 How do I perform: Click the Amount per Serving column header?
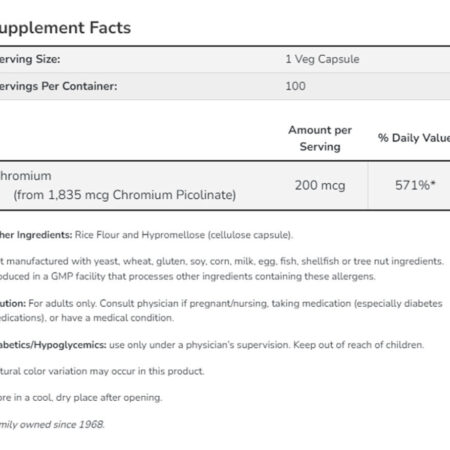point(320,138)
